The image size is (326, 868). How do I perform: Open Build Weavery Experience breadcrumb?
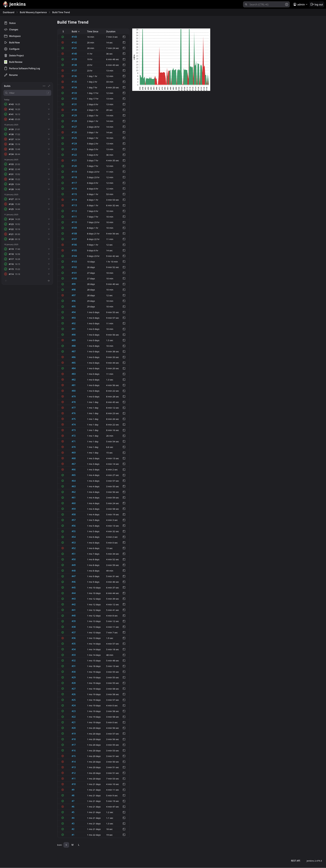click(33, 12)
